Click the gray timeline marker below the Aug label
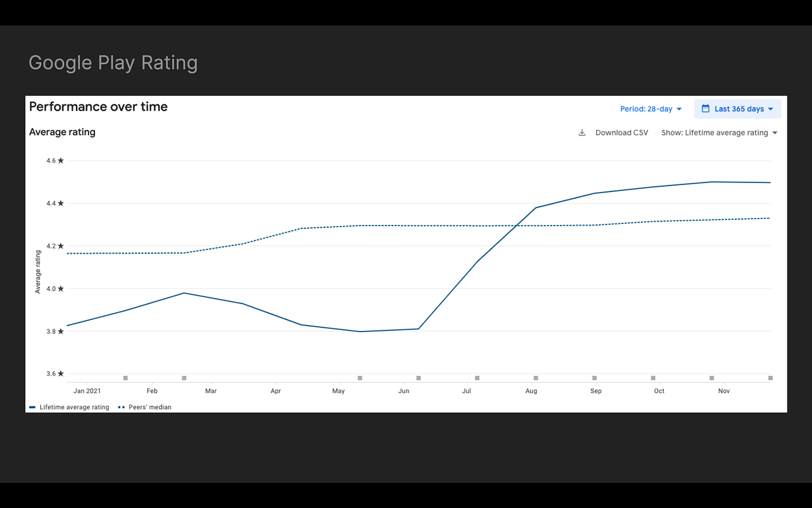The height and width of the screenshot is (508, 812). pyautogui.click(x=535, y=378)
